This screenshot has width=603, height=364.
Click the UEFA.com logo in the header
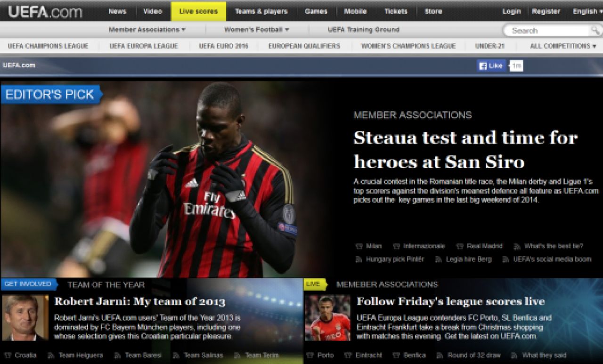[x=45, y=11]
